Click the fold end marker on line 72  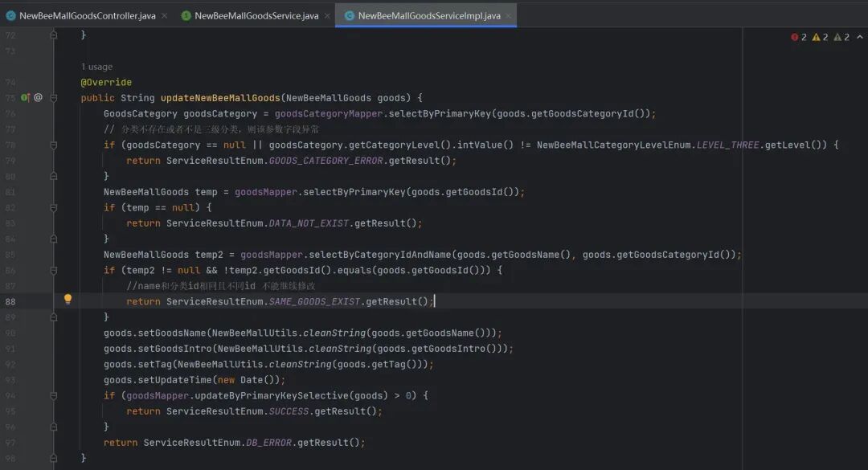54,35
